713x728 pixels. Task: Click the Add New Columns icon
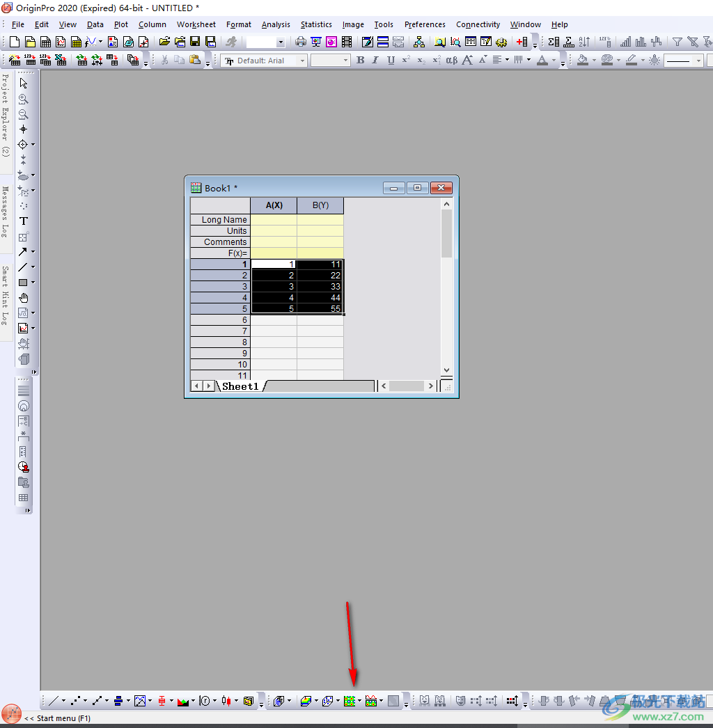pyautogui.click(x=522, y=42)
